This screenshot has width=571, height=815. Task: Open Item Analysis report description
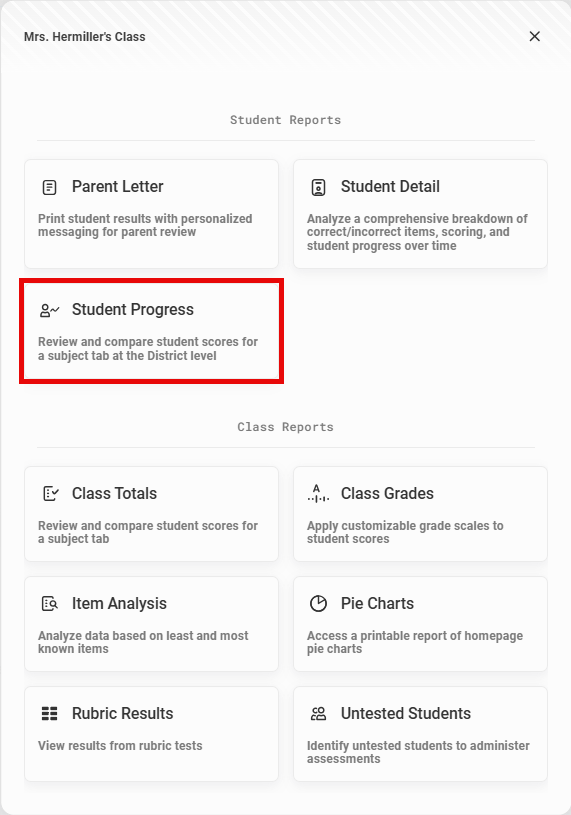(143, 642)
